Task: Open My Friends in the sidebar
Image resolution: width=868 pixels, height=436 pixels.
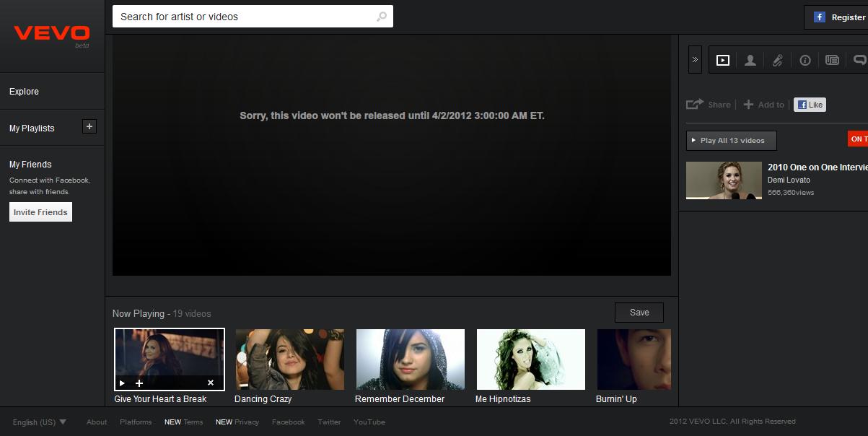Action: pos(30,165)
